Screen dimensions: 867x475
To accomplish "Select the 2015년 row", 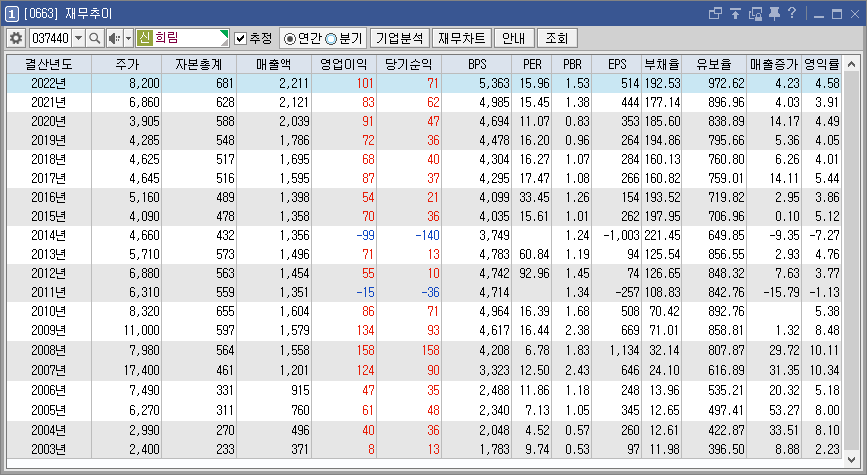I will click(424, 216).
